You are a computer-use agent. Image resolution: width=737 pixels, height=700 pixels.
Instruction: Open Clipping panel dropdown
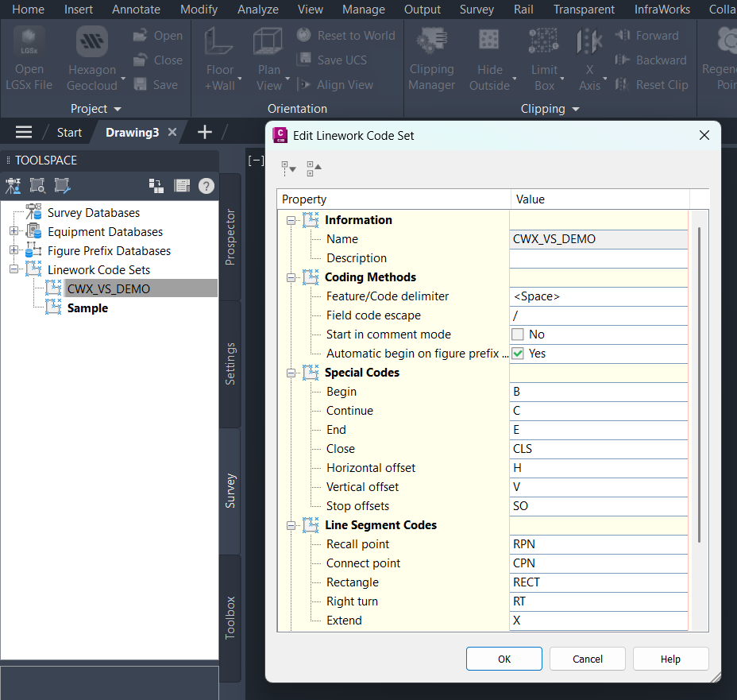[x=550, y=109]
